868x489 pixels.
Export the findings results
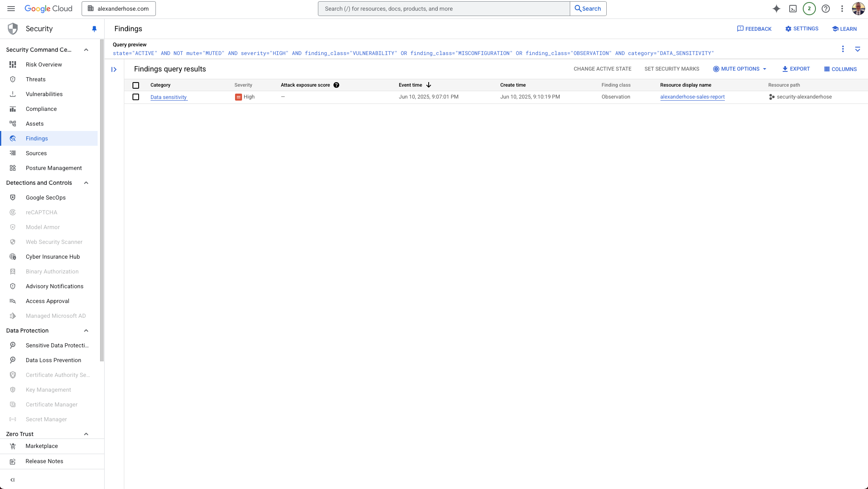tap(796, 69)
